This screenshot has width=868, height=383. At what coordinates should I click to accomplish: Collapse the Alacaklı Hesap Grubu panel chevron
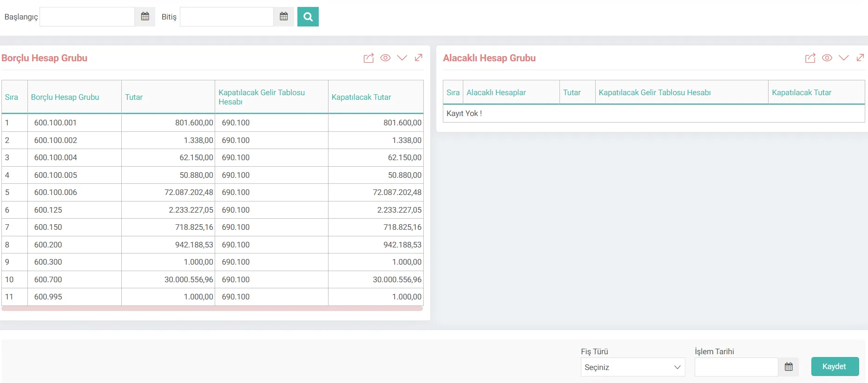pos(844,58)
